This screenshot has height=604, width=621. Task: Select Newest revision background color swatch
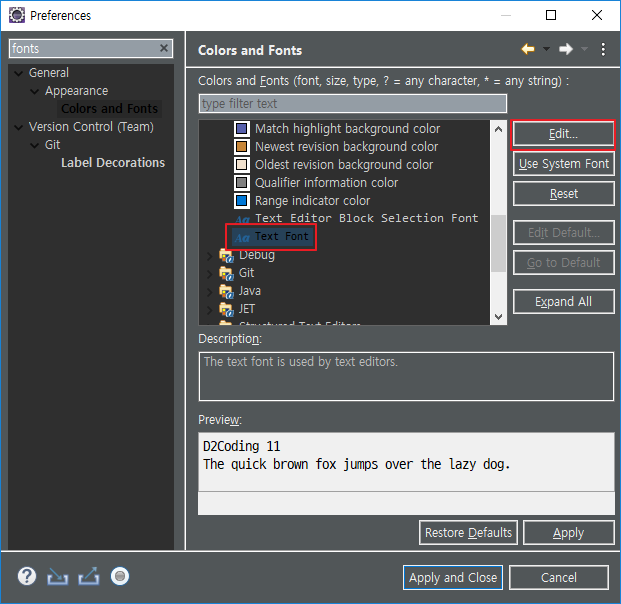[x=242, y=147]
